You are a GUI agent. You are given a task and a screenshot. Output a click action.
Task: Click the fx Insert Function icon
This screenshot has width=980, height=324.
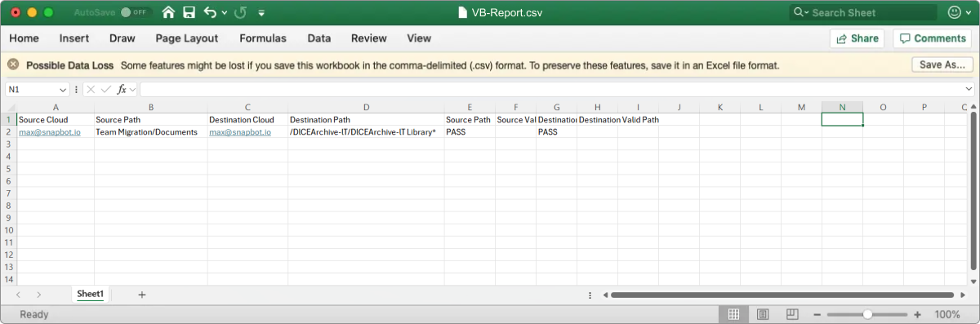pyautogui.click(x=122, y=89)
